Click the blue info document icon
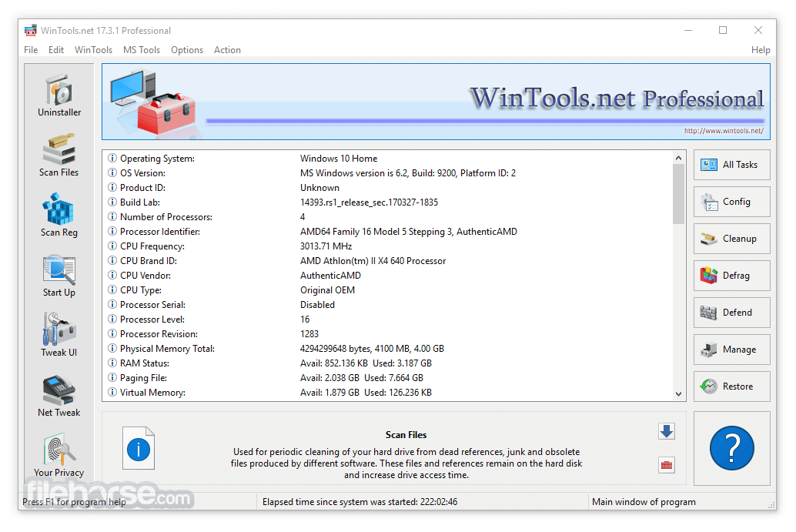Screen dimensions: 796x532 (x=138, y=448)
